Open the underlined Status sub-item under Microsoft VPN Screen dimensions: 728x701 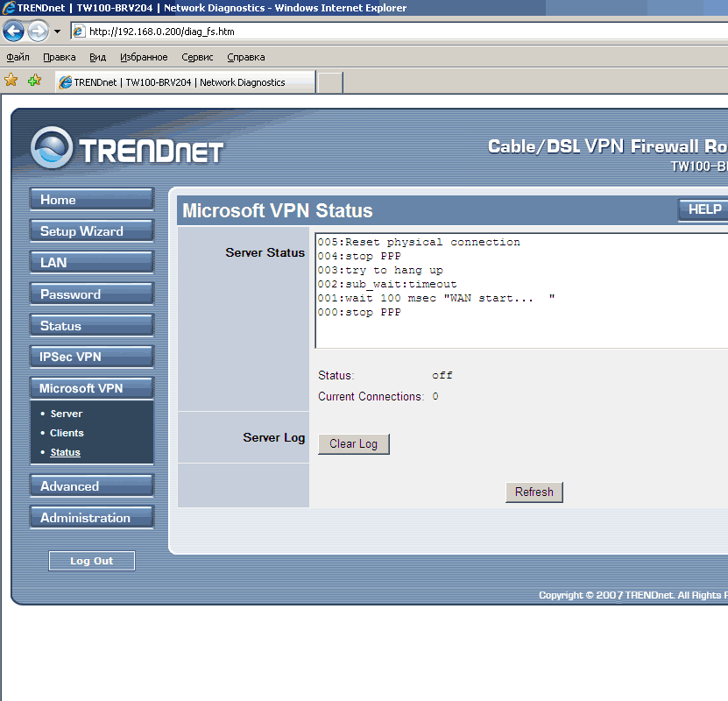coord(66,452)
